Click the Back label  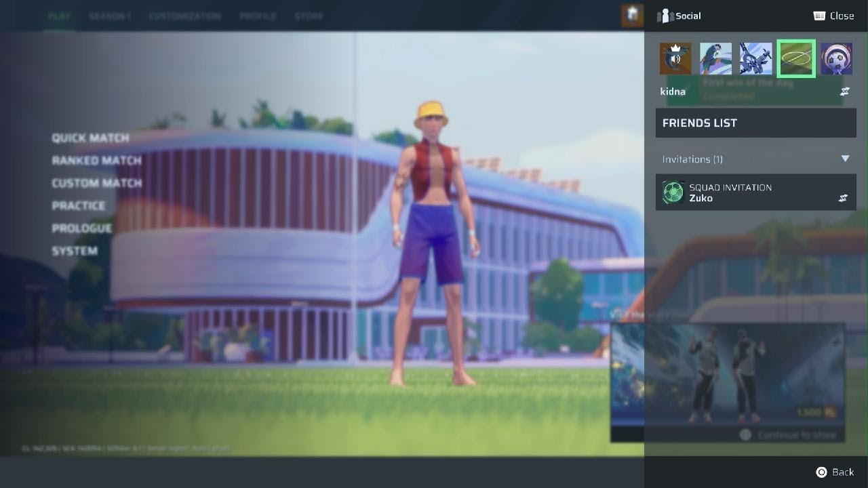(x=843, y=472)
